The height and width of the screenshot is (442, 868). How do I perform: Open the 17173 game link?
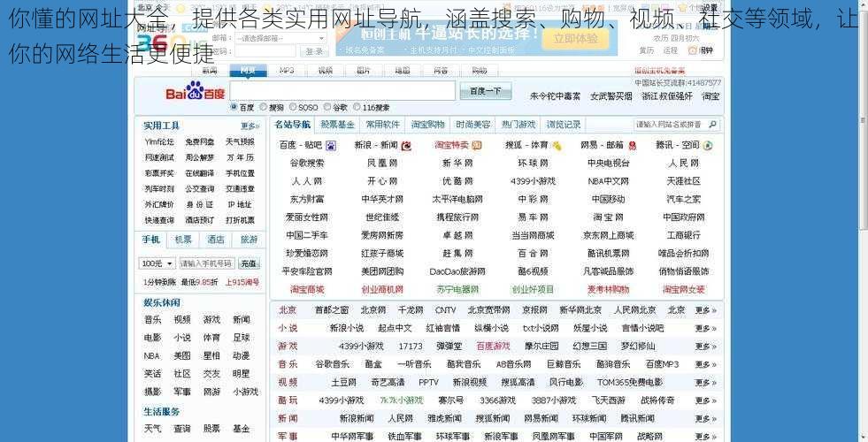click(x=411, y=347)
